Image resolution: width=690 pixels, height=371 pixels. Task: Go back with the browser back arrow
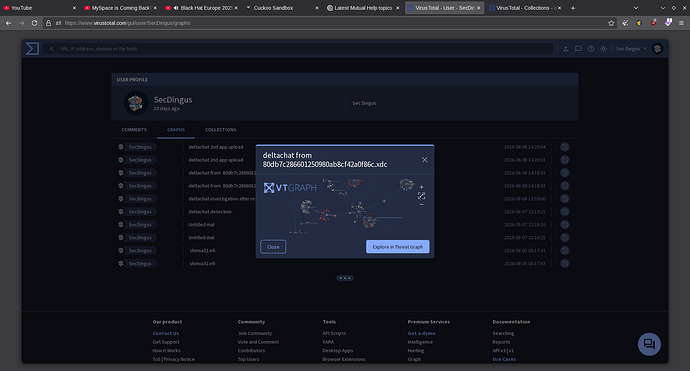click(x=8, y=23)
